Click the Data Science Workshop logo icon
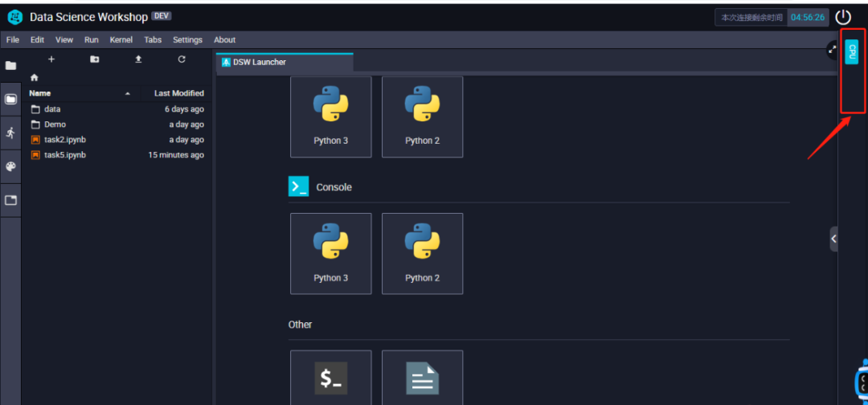The image size is (868, 405). pyautogui.click(x=15, y=17)
